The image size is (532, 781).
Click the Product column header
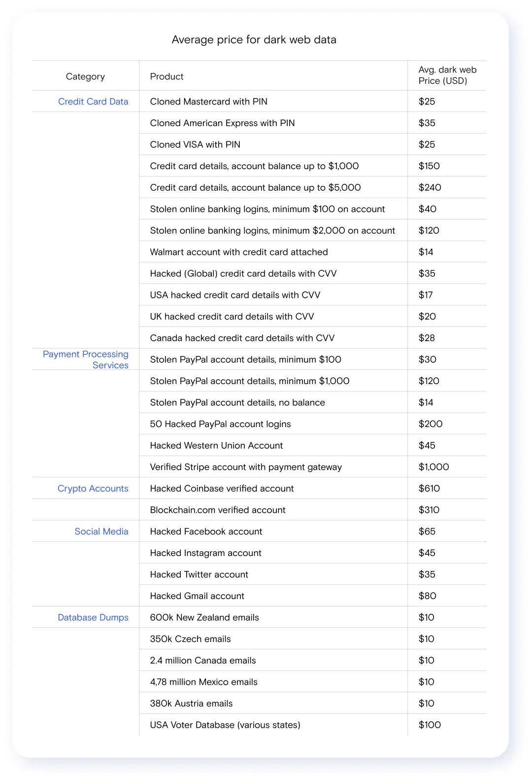coord(166,76)
